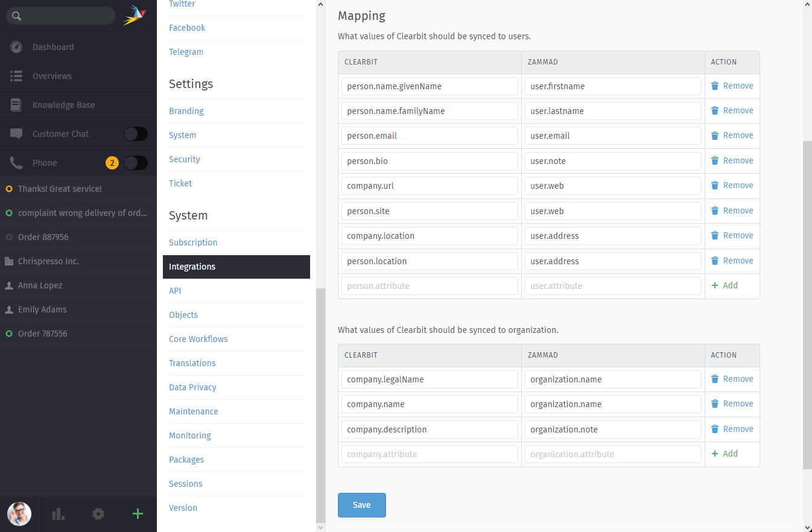Click the green plus new-item icon
Viewport: 812px width, 532px height.
(138, 514)
